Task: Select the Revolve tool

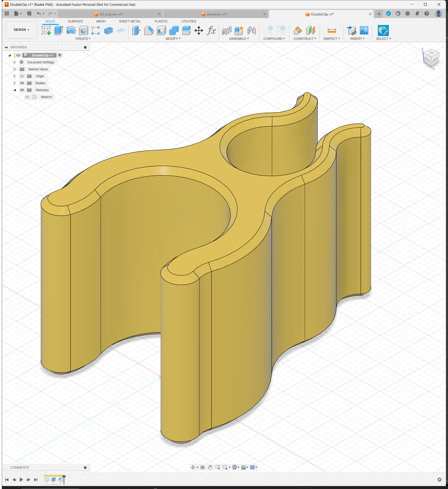Action: (x=71, y=31)
